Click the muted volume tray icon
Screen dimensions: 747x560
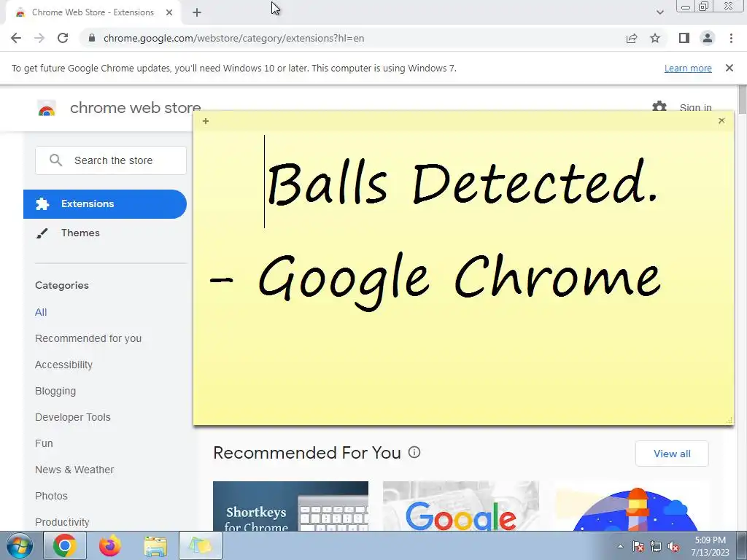[x=673, y=546]
